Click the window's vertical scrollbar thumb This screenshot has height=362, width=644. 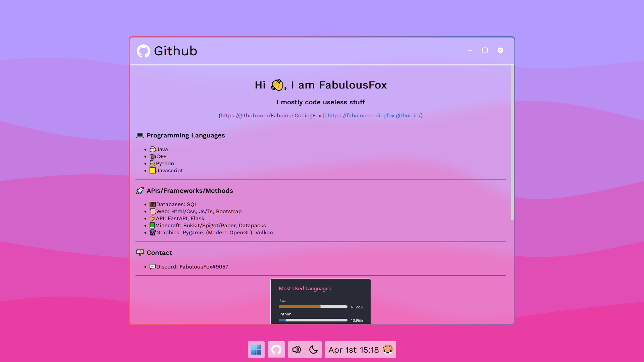click(512, 142)
